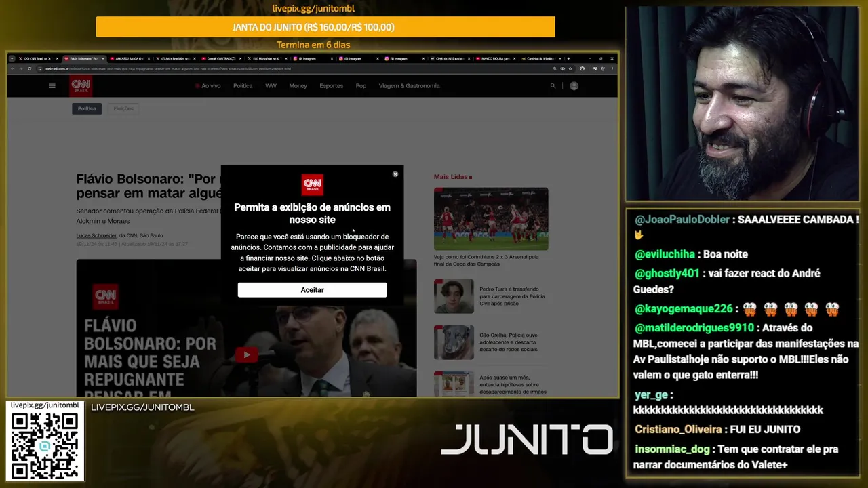Click the Pedro Turra headline link
This screenshot has height=488, width=868.
point(512,296)
